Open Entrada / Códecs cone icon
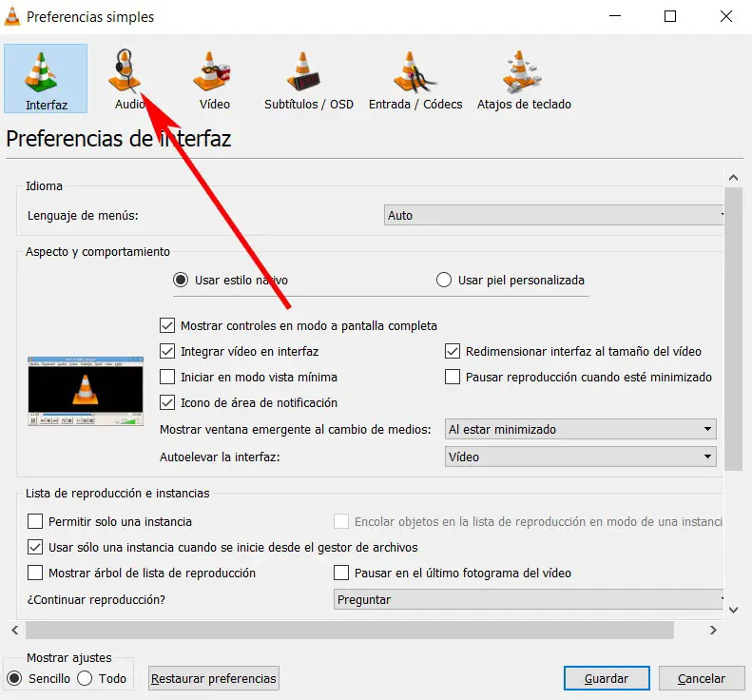The width and height of the screenshot is (752, 700). tap(414, 72)
